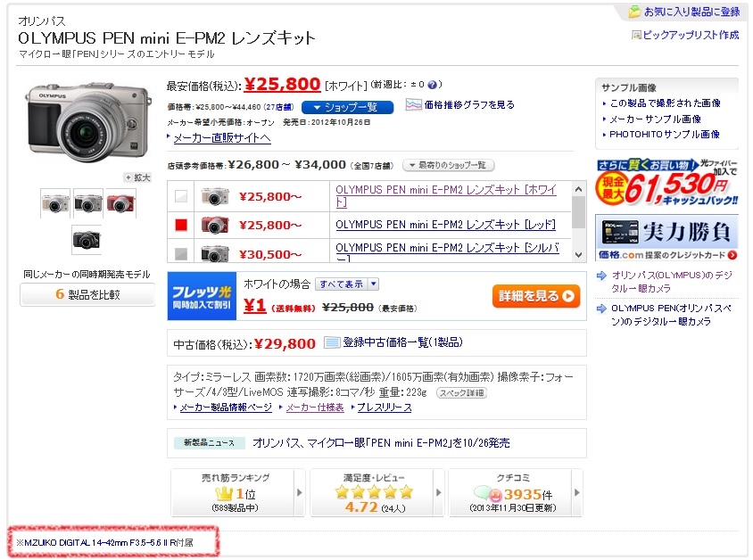Expand the 売れ筋ランキング panel arrow
Viewport: 753px width, 560px height.
coord(300,492)
